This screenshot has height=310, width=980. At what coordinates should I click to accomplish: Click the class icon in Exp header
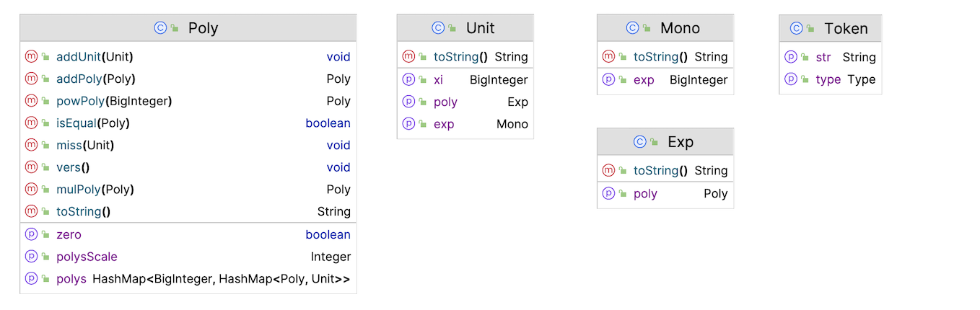point(639,142)
